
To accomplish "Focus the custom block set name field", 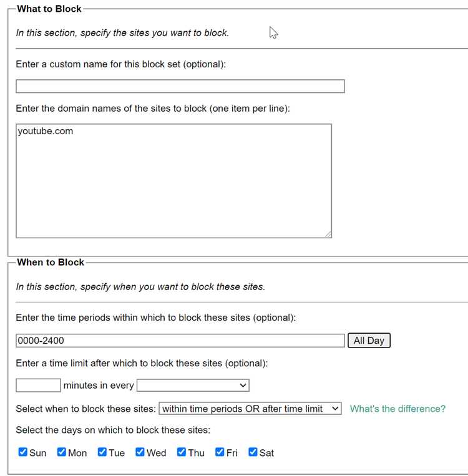I will (x=180, y=86).
